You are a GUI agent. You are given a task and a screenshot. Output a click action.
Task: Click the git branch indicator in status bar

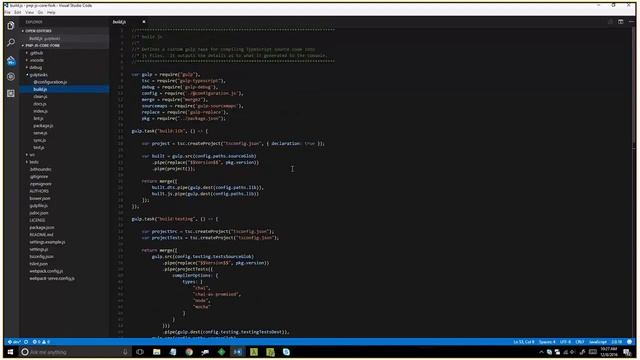[x=14, y=342]
